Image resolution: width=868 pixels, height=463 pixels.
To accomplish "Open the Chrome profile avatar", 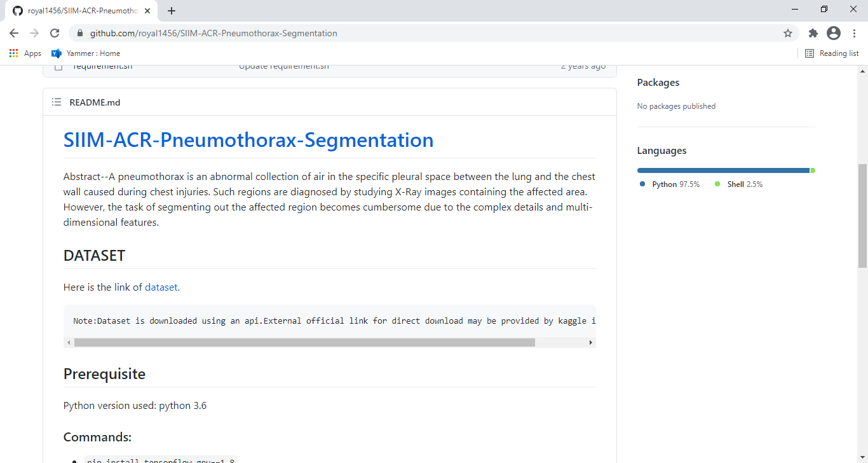I will [834, 33].
